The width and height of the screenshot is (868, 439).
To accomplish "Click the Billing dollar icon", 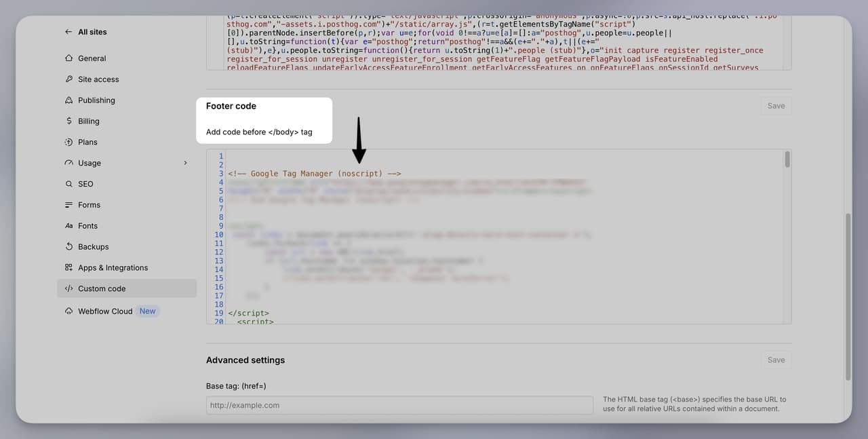I will [x=68, y=121].
